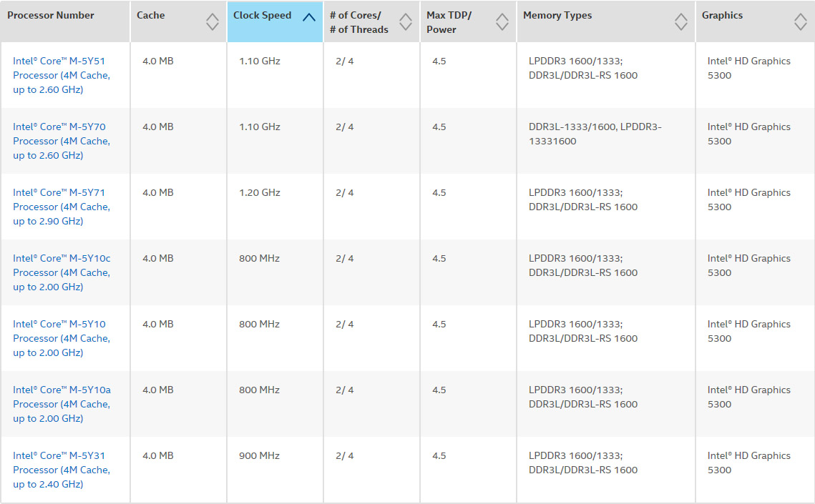The image size is (815, 504).
Task: Click the Cache column header label
Action: pos(151,16)
